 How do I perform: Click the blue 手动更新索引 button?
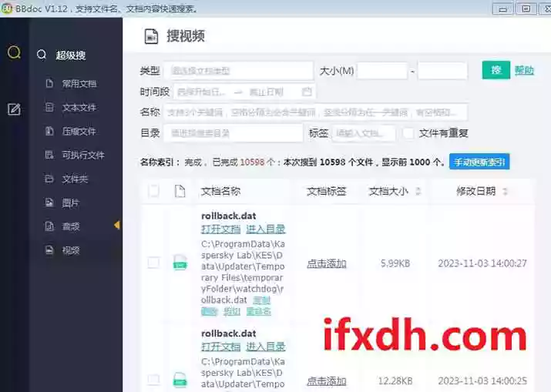coord(479,162)
